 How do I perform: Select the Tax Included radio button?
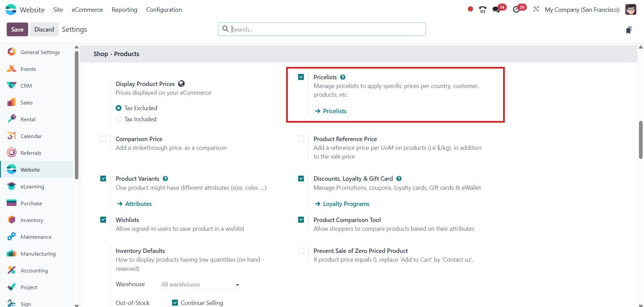coord(119,119)
